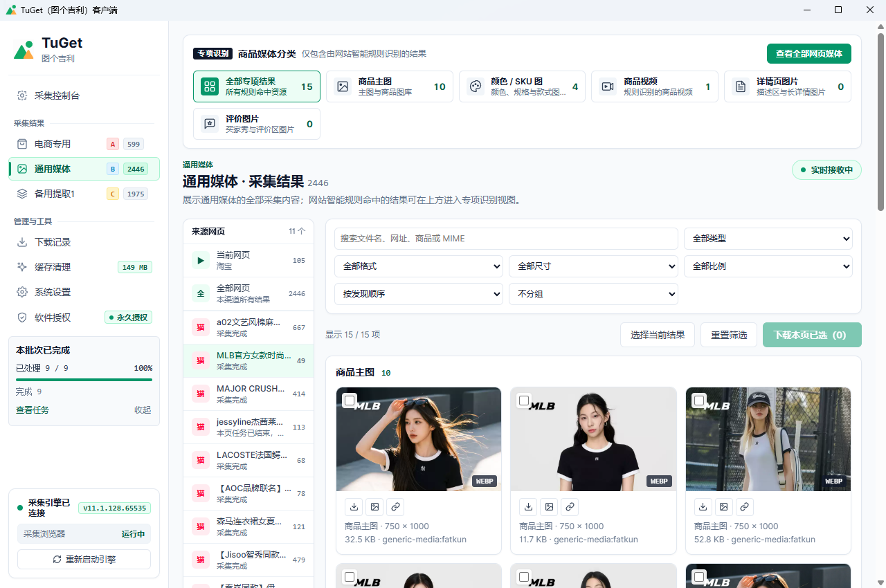The width and height of the screenshot is (886, 588).
Task: Select source LACOSTE法国鳄 row
Action: pos(248,460)
